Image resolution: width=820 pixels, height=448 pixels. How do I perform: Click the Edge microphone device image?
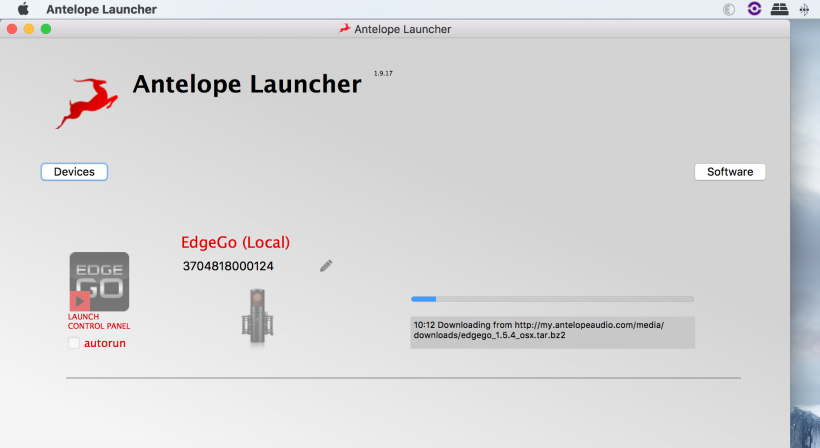[x=257, y=316]
